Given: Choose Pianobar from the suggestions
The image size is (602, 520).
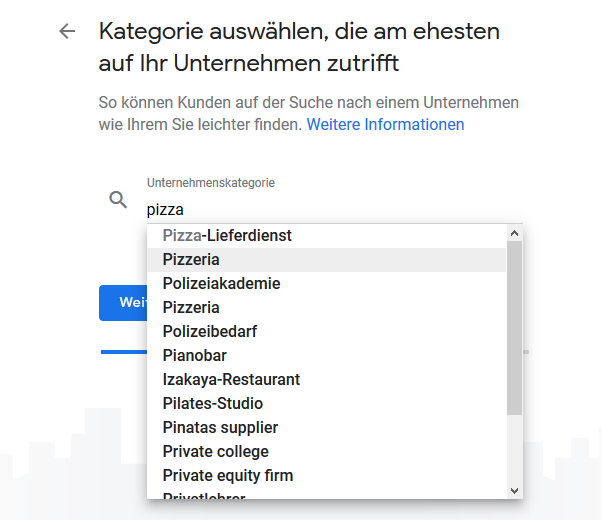Looking at the screenshot, I should point(194,356).
